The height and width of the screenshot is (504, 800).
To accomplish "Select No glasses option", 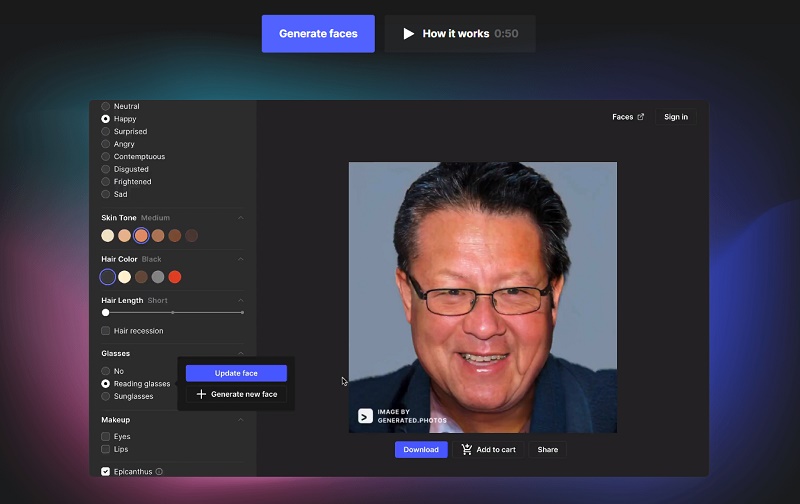I will coord(106,371).
